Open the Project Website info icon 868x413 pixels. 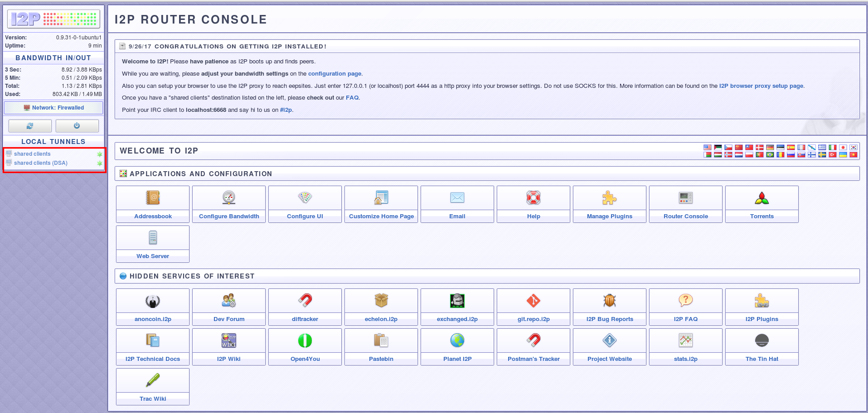point(610,341)
